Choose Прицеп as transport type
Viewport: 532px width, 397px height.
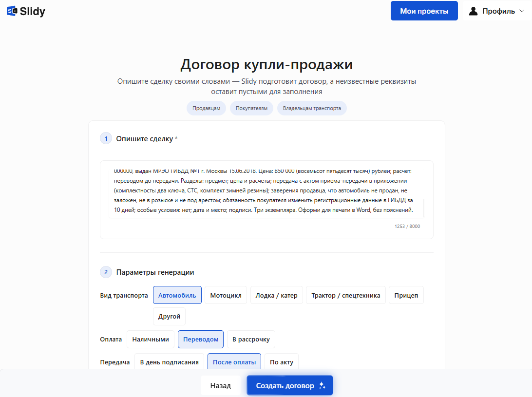(406, 295)
